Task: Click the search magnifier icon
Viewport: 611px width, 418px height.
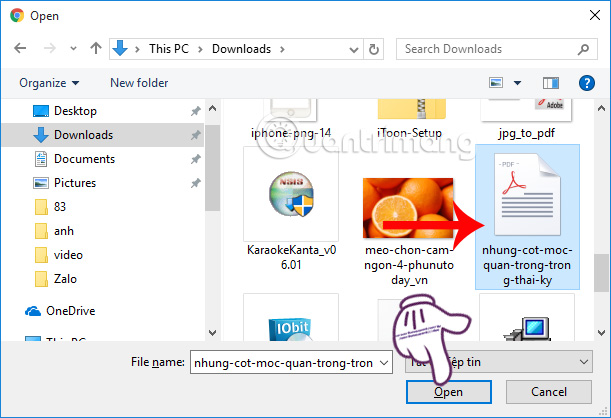Action: coord(583,49)
